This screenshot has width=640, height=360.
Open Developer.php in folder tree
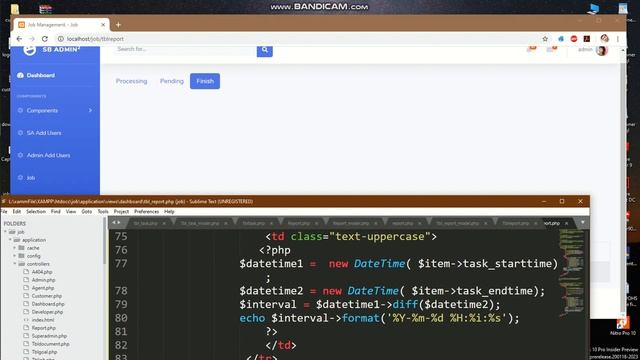pyautogui.click(x=47, y=312)
